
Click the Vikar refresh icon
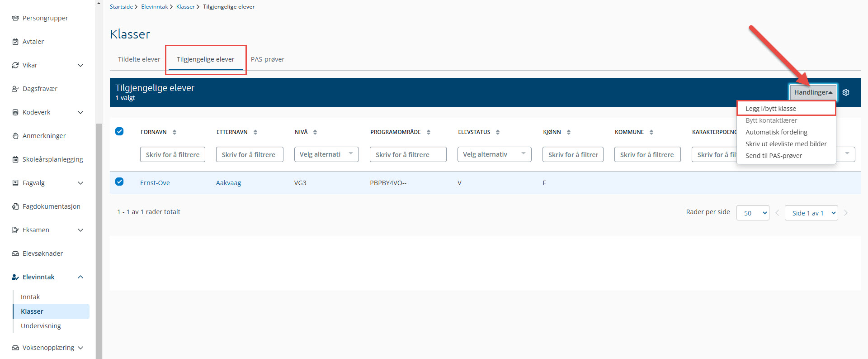(x=15, y=65)
